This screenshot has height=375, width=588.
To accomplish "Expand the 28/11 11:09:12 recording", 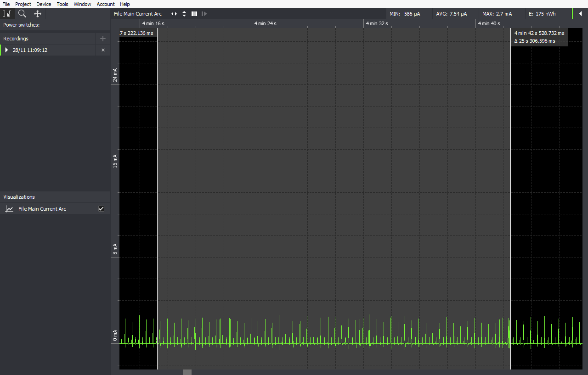I will (x=6, y=50).
